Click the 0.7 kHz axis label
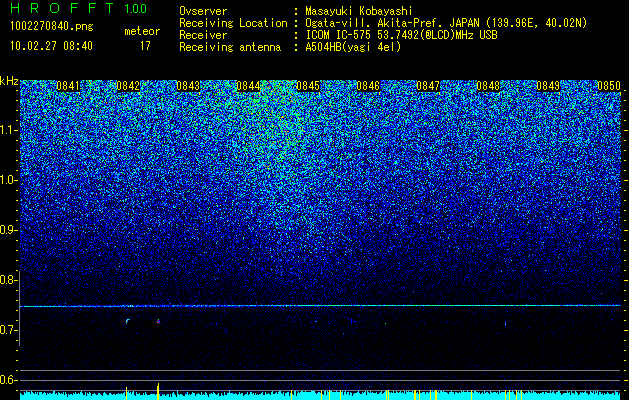Screen dimensions: 629x400 7,330
